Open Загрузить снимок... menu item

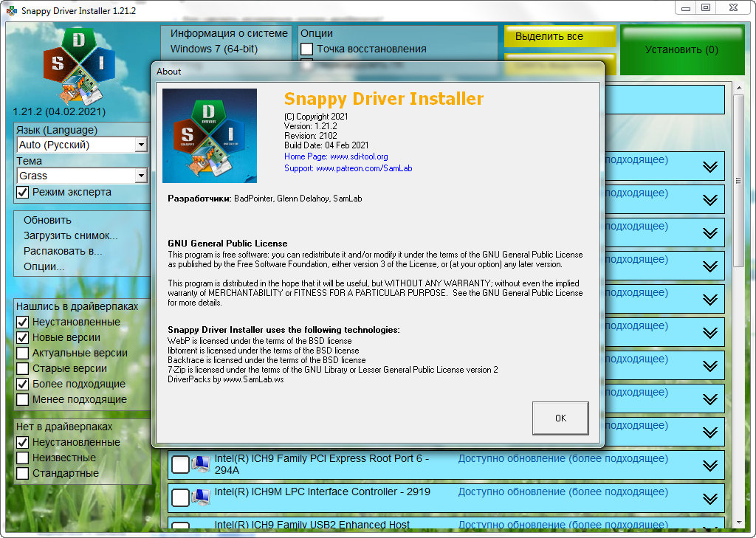tap(70, 235)
